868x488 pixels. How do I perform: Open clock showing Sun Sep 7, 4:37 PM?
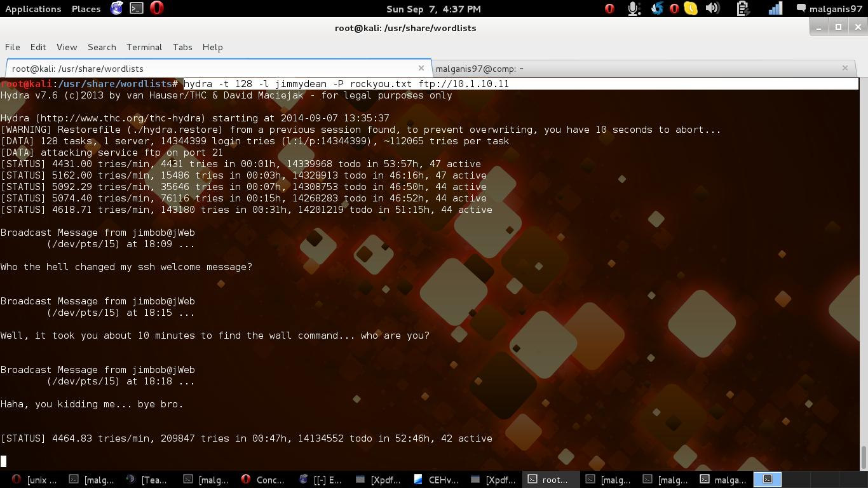coord(433,9)
